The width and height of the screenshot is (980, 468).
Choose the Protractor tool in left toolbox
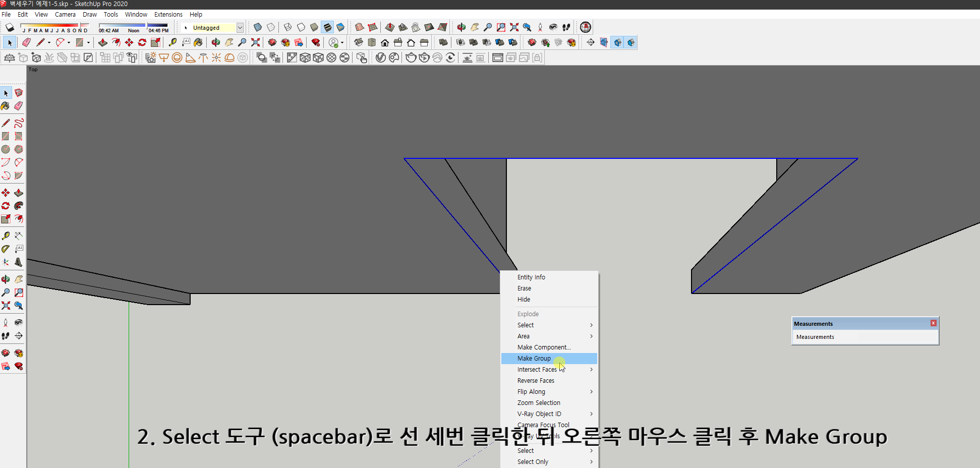pyautogui.click(x=6, y=249)
